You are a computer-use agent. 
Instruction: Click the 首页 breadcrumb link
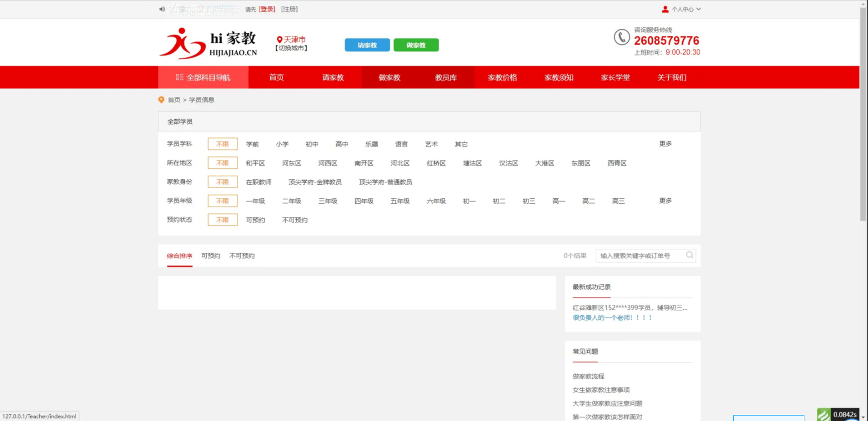174,100
